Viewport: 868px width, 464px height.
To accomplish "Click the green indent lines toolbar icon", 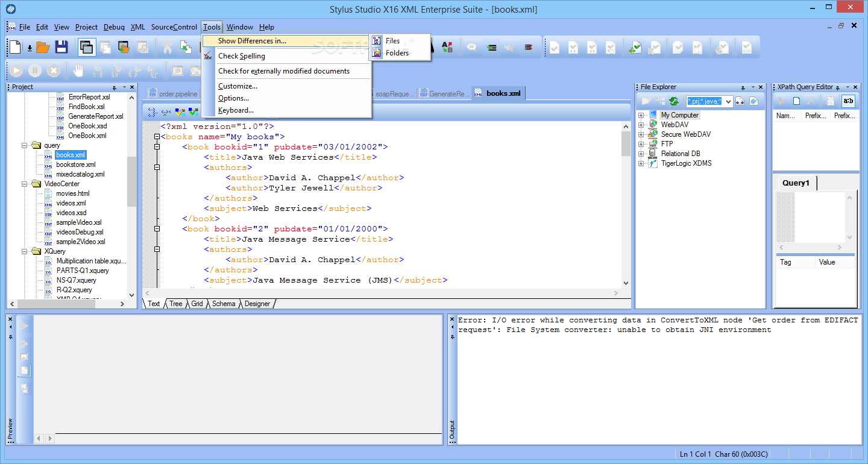I will click(x=492, y=47).
